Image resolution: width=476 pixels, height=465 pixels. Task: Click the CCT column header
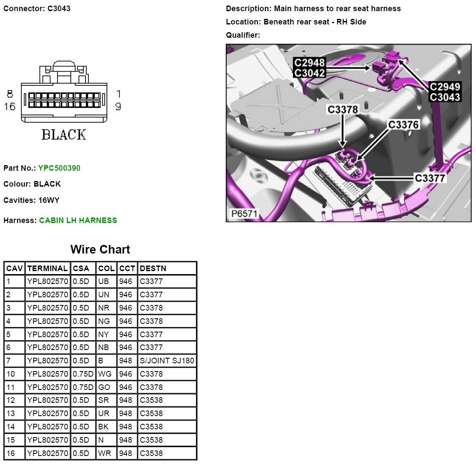[x=127, y=269]
